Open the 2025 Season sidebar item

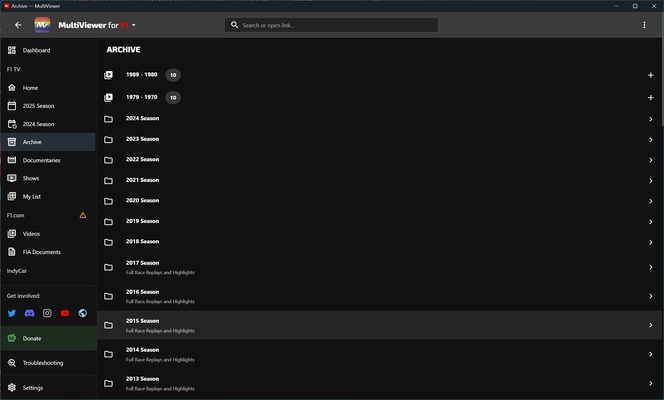(x=48, y=106)
